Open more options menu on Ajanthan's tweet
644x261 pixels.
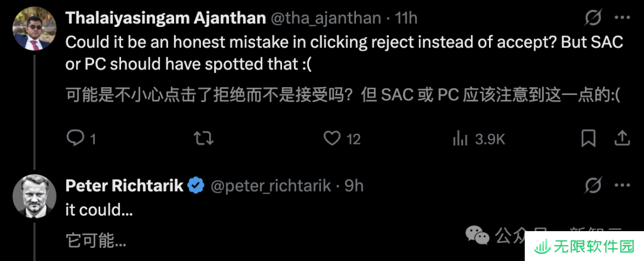click(x=622, y=18)
